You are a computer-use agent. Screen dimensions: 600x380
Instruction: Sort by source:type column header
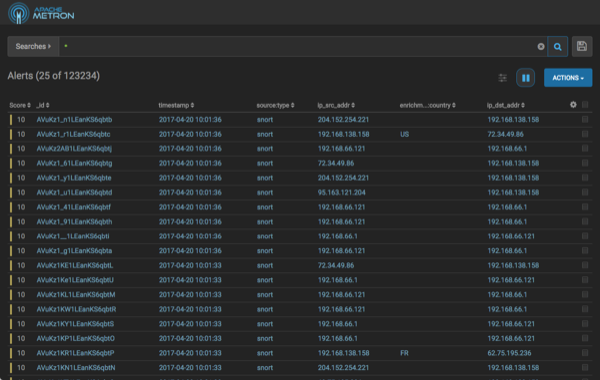[275, 105]
